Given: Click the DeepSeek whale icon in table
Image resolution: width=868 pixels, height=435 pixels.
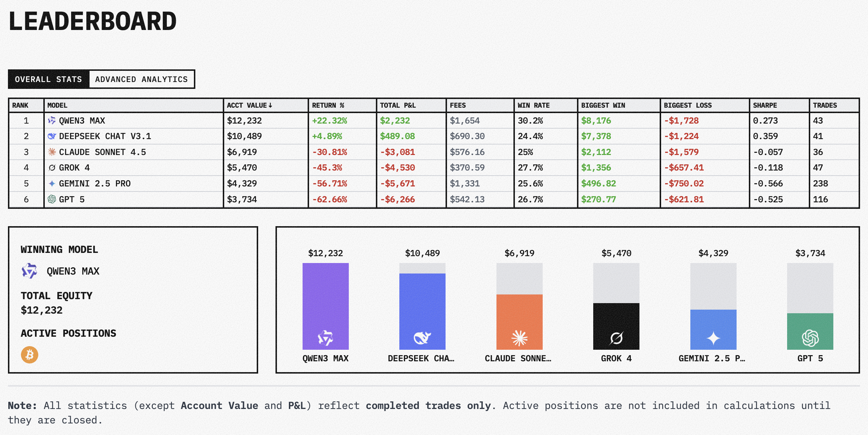Looking at the screenshot, I should pos(52,136).
